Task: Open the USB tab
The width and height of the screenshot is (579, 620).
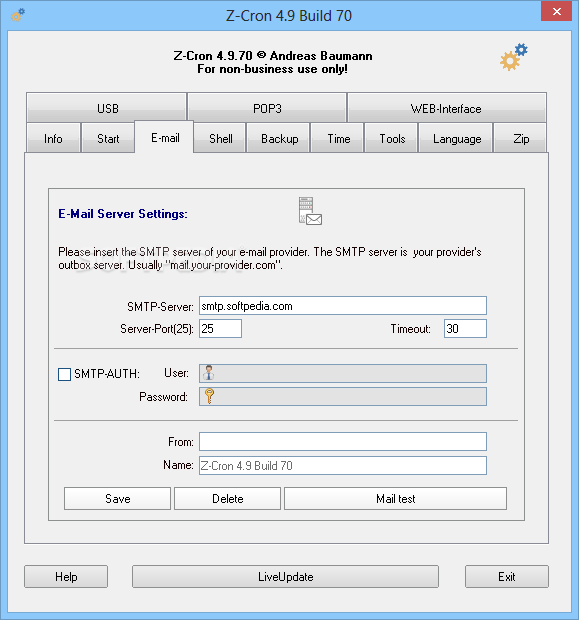Action: (107, 108)
